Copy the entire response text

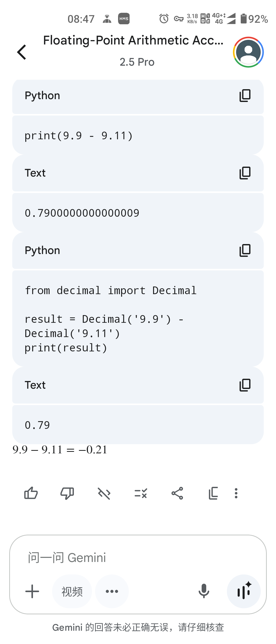(213, 493)
